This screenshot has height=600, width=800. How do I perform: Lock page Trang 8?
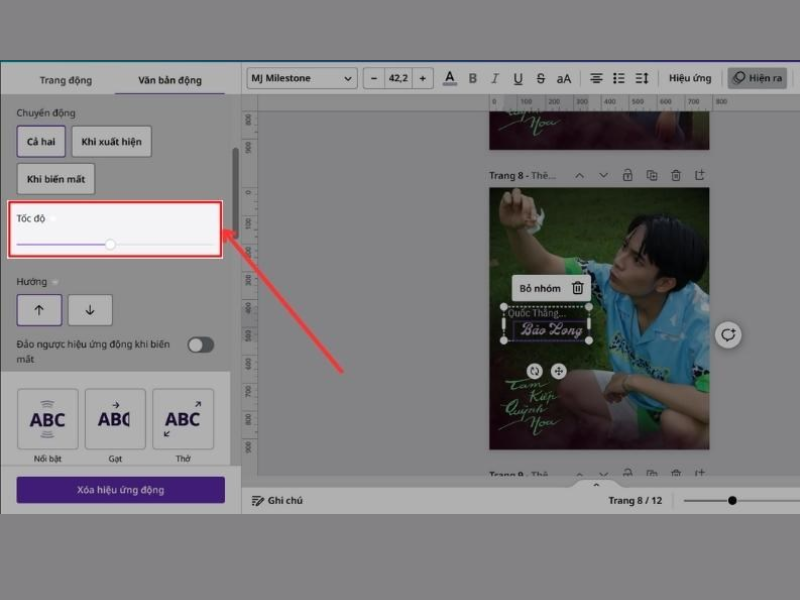(x=627, y=175)
